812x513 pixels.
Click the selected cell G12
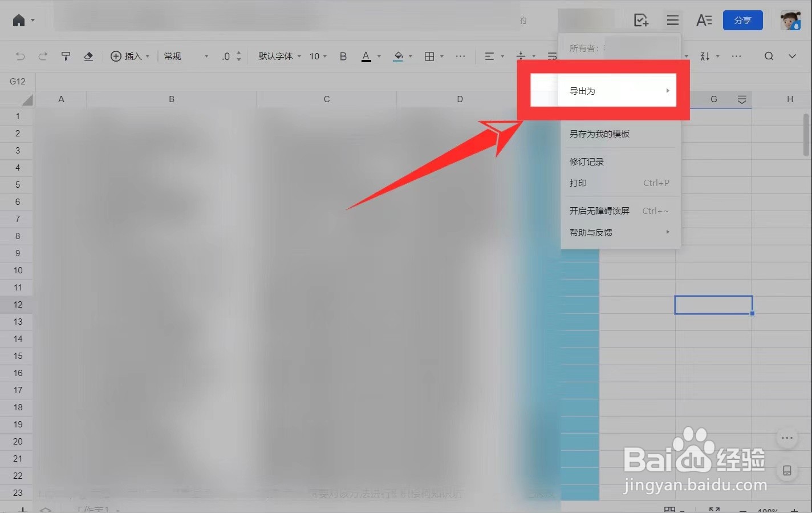[713, 305]
